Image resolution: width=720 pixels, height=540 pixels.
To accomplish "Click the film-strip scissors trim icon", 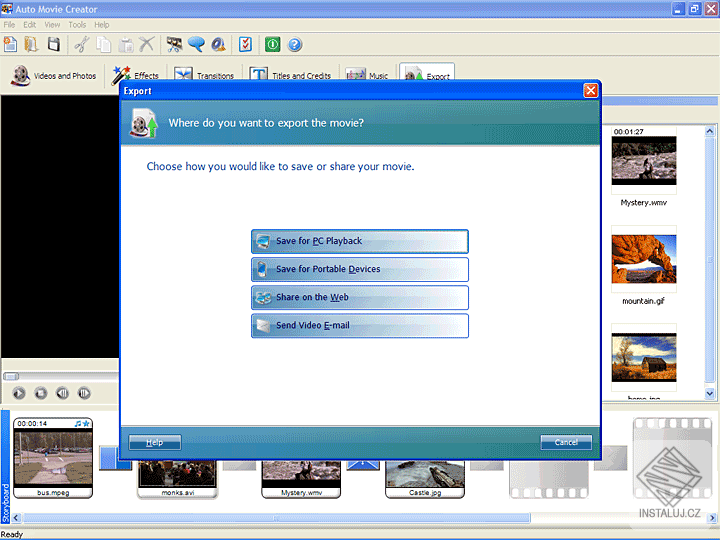I will tap(174, 45).
